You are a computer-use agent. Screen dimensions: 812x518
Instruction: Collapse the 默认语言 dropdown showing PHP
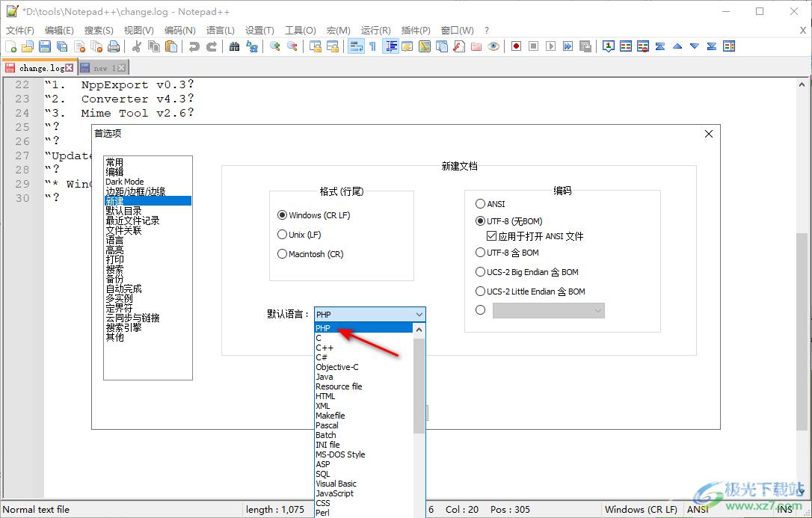[x=370, y=314]
